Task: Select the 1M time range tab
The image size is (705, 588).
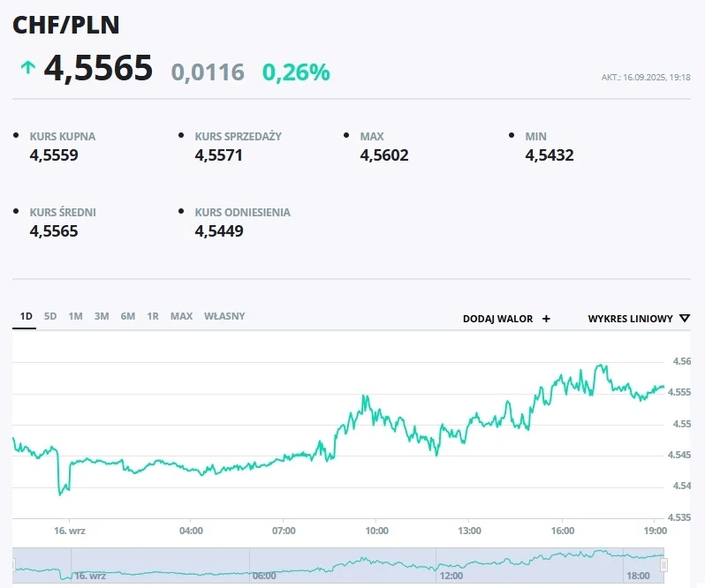Action: coord(75,316)
